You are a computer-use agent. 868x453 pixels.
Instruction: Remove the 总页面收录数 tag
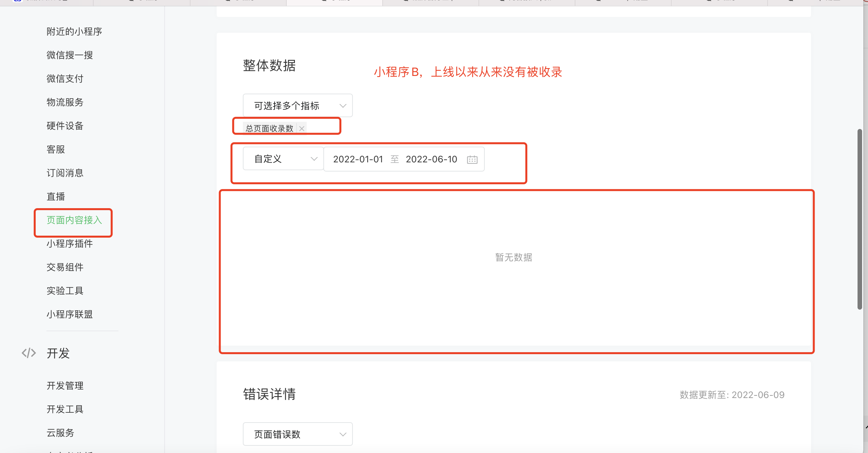pos(301,128)
